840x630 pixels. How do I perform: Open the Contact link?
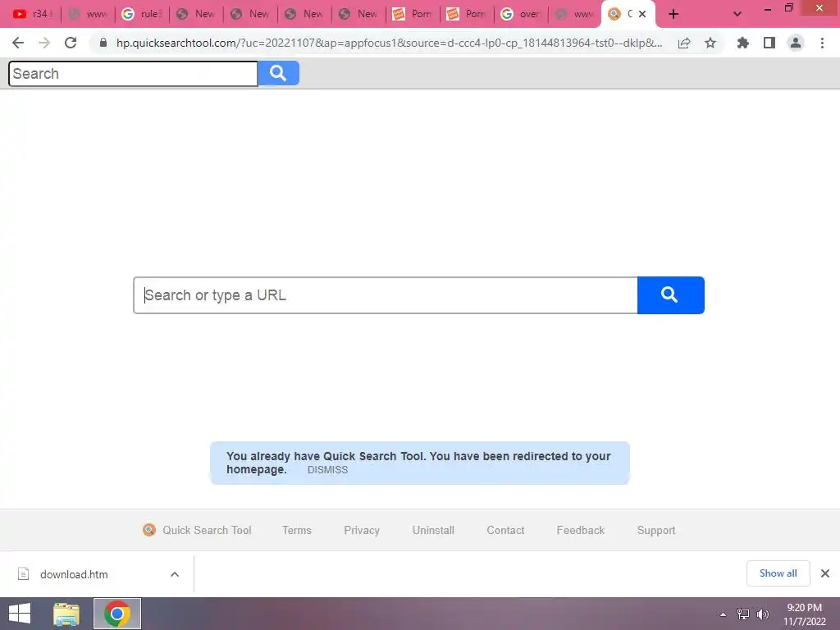[x=505, y=530]
